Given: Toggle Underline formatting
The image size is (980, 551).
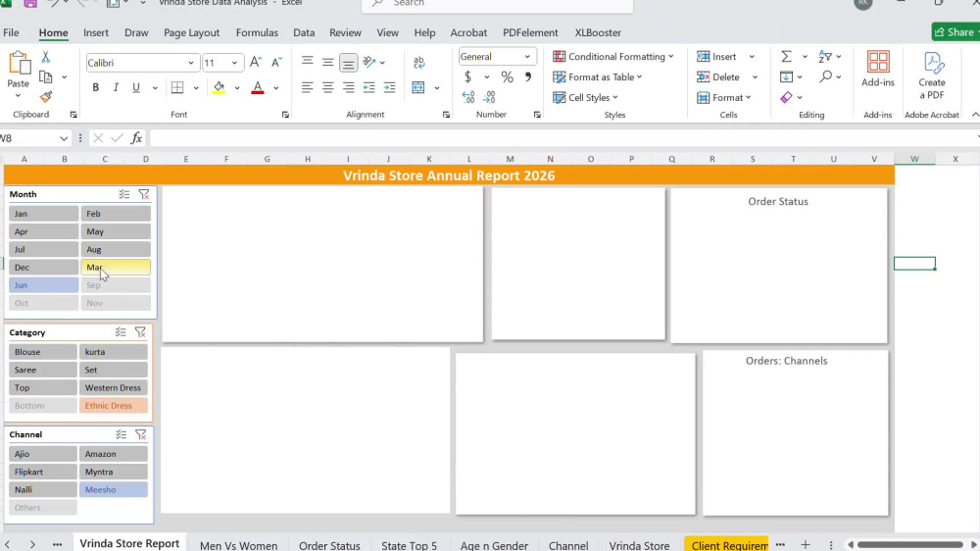Looking at the screenshot, I should pos(135,87).
